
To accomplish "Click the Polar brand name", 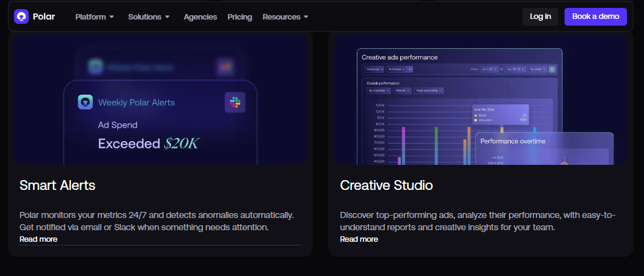I will 44,17.
